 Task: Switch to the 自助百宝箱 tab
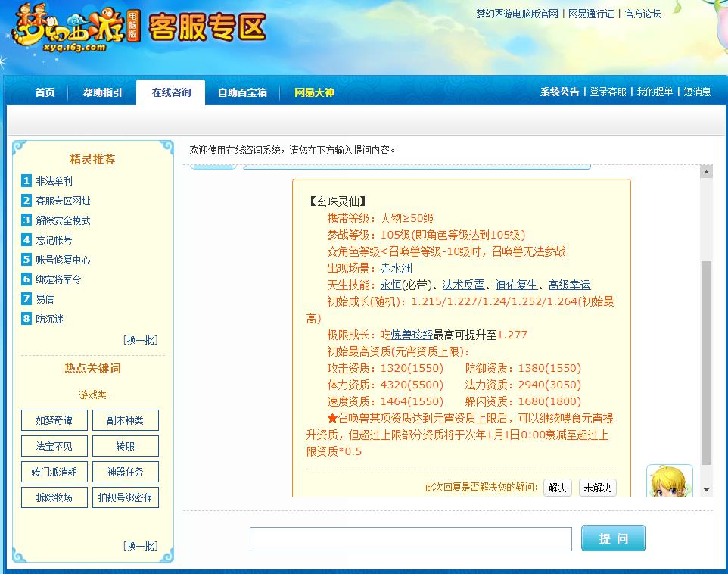[241, 92]
